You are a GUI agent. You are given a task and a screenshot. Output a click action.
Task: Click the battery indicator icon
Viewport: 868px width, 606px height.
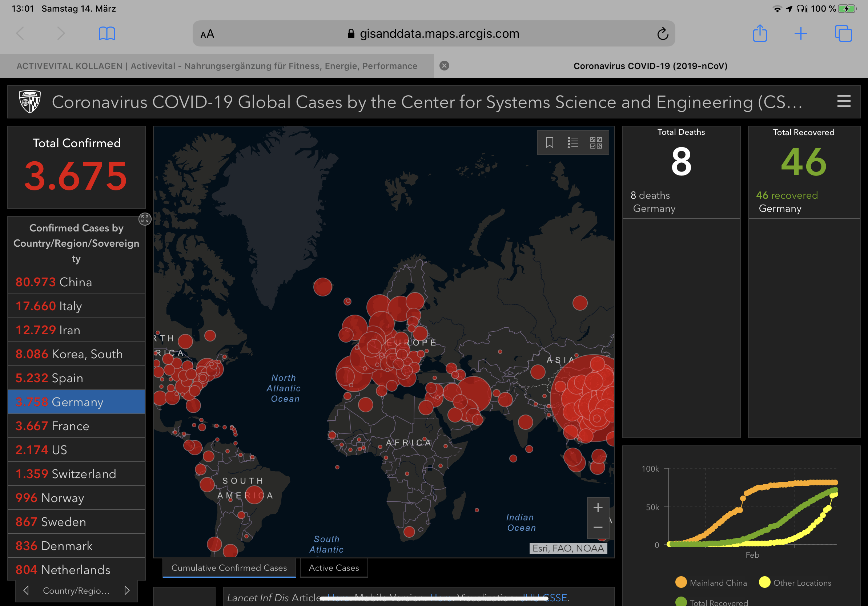[848, 9]
